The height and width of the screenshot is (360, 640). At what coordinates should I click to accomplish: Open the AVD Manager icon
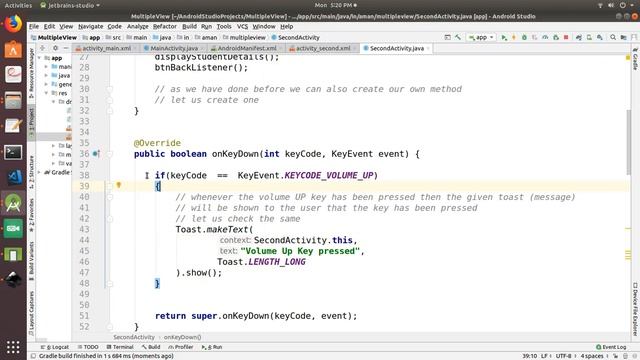(x=589, y=38)
